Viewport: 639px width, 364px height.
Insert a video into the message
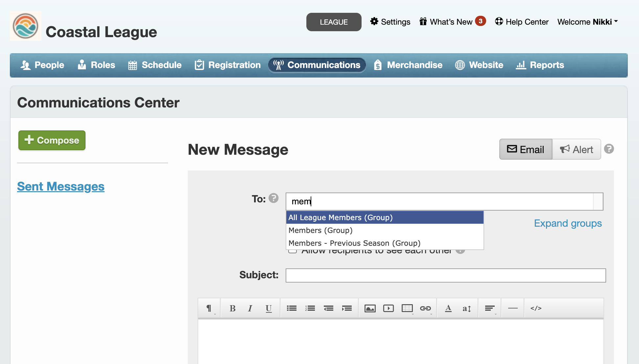[x=389, y=308]
